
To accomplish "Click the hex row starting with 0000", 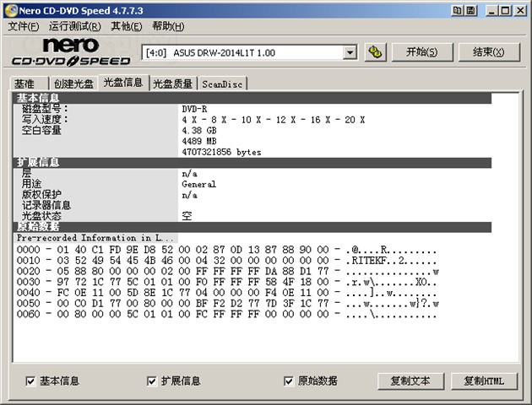I will [226, 250].
